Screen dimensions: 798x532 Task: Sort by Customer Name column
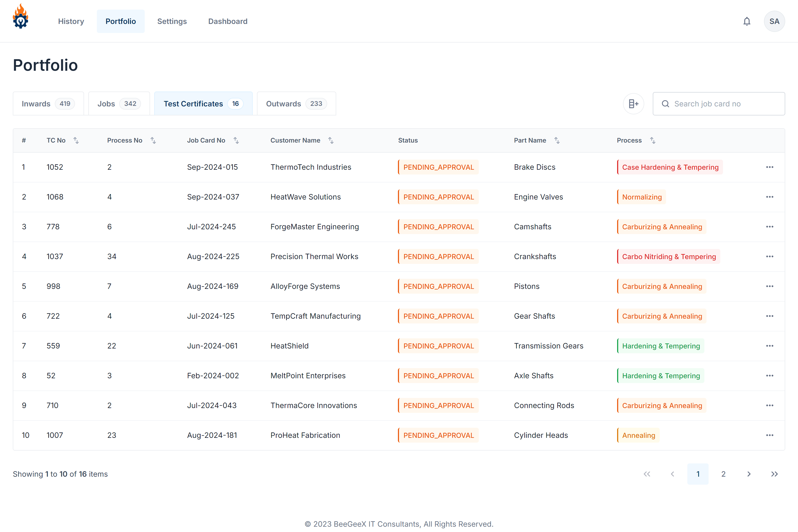pyautogui.click(x=331, y=140)
